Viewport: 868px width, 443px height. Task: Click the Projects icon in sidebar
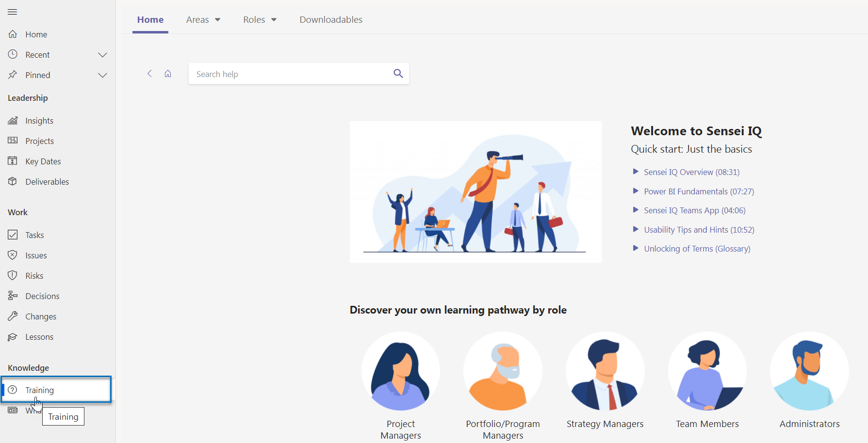point(13,141)
